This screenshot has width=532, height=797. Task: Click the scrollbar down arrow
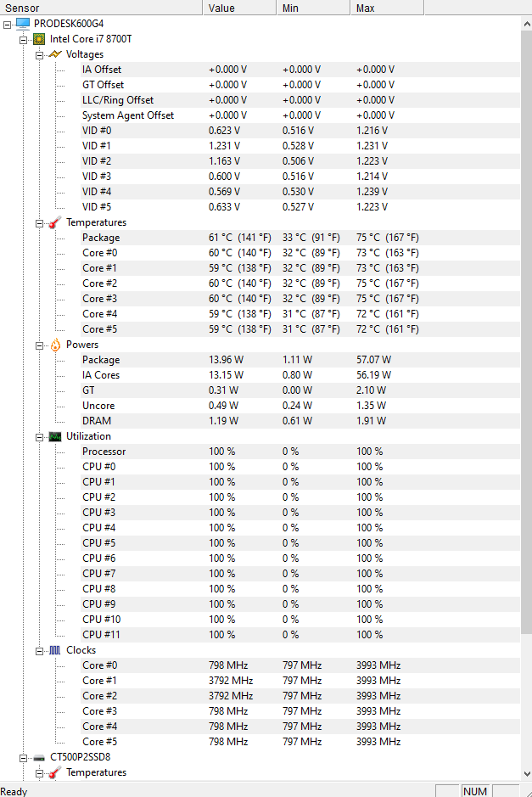coord(526,774)
